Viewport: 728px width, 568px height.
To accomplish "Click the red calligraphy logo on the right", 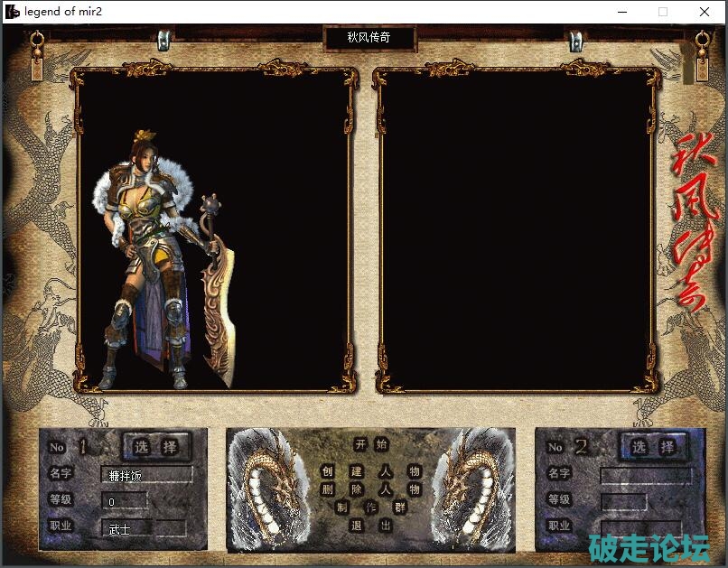I will [x=693, y=221].
